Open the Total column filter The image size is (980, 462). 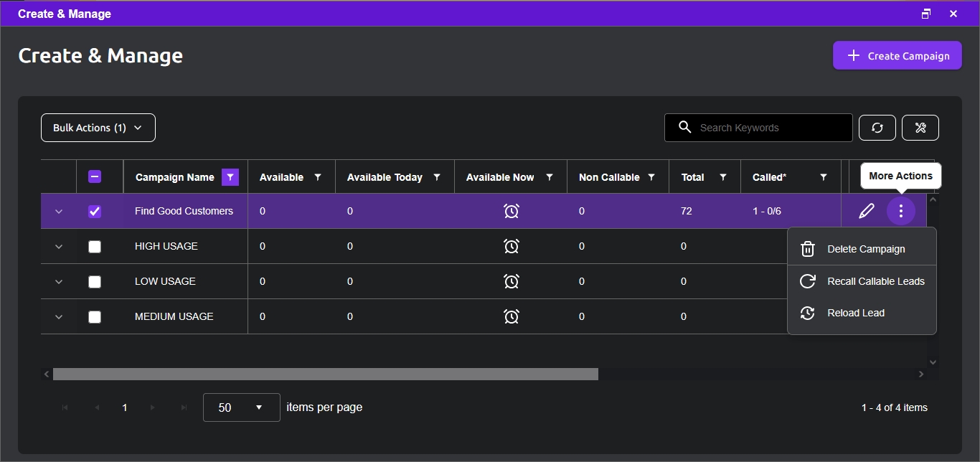[723, 177]
